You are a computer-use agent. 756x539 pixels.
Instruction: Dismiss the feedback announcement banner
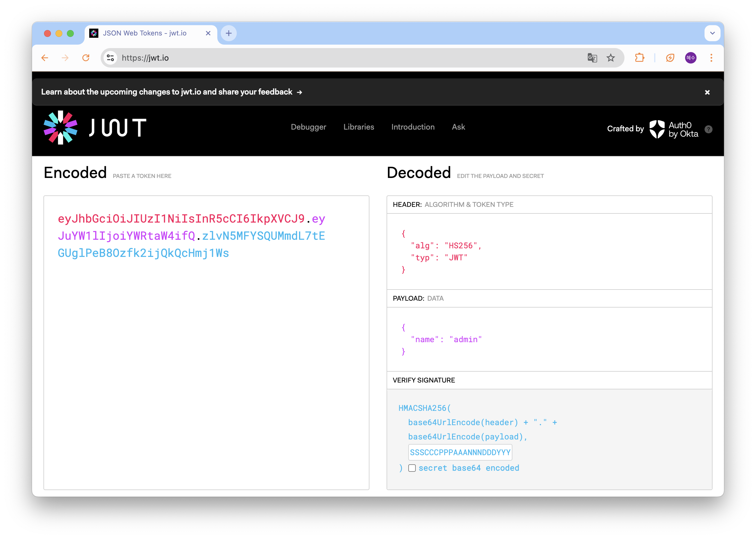point(707,92)
